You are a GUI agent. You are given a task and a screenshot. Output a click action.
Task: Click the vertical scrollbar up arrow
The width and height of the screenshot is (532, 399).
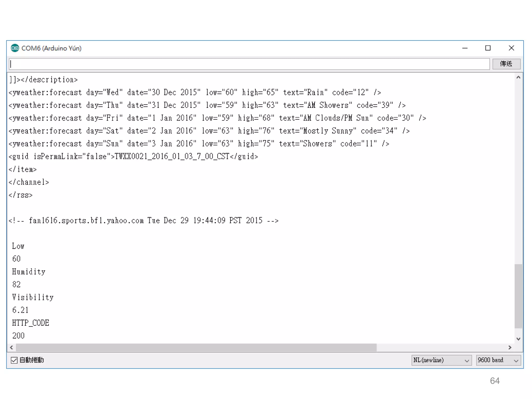(518, 77)
